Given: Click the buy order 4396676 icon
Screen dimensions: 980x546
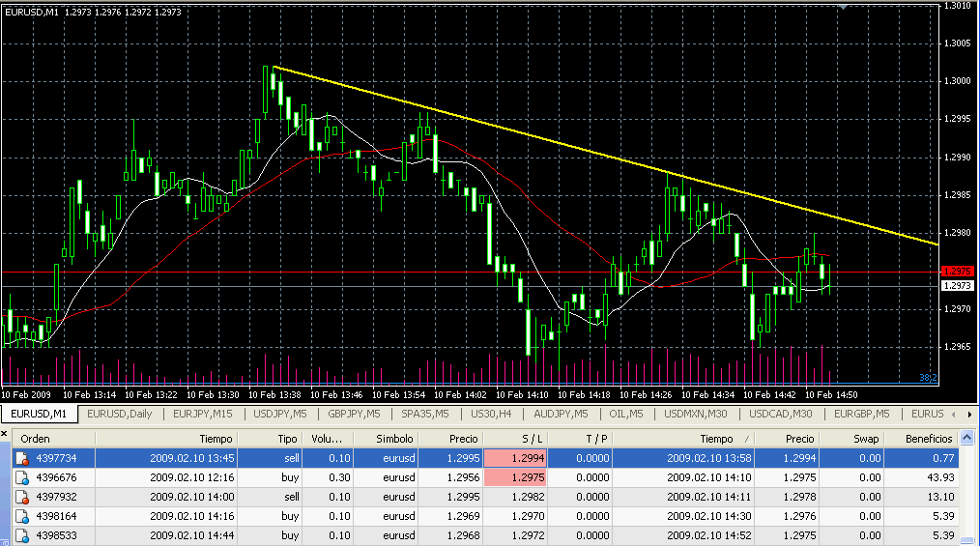Looking at the screenshot, I should click(21, 477).
